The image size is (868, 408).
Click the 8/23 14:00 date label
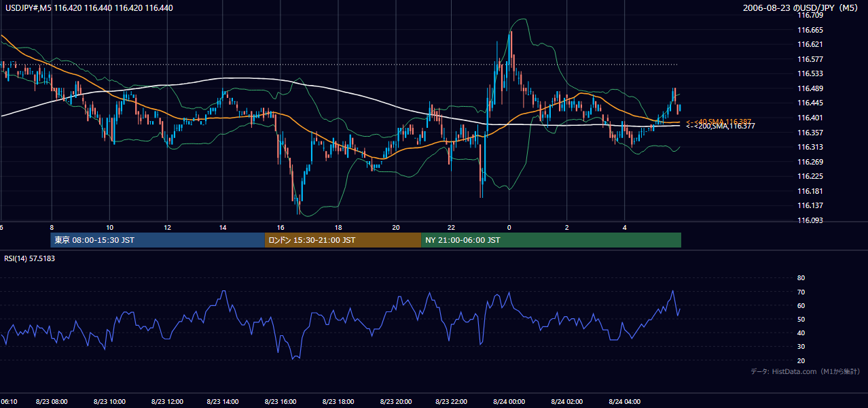click(223, 402)
